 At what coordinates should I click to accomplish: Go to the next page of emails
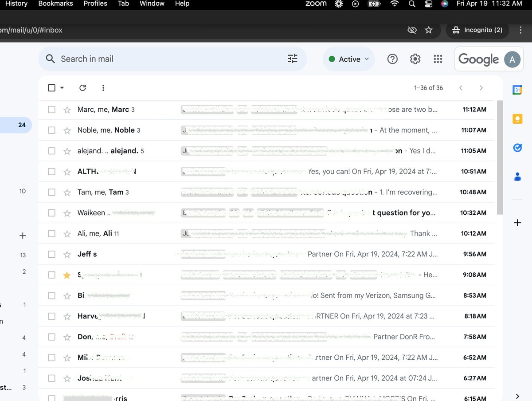481,88
